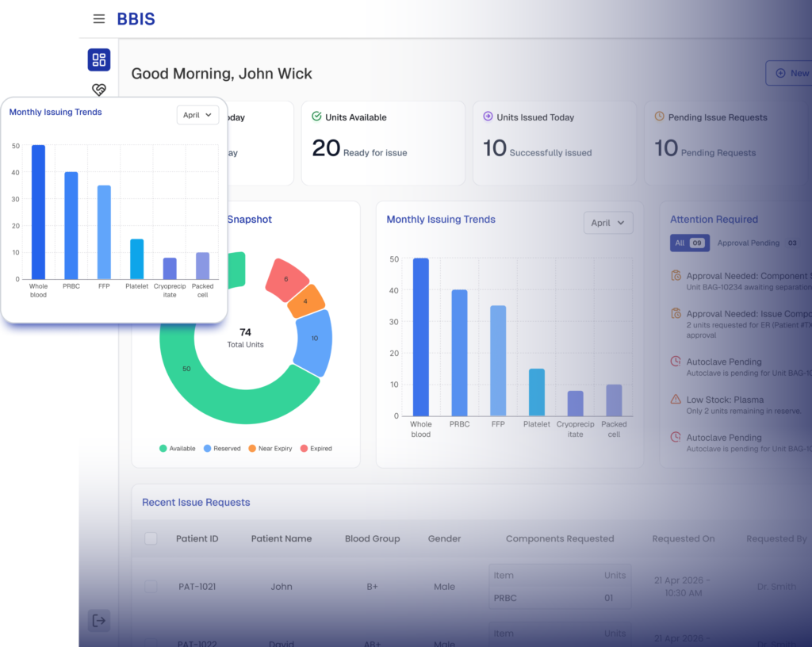Click the Issue Component approval clipboard icon
This screenshot has width=812, height=647.
[676, 313]
